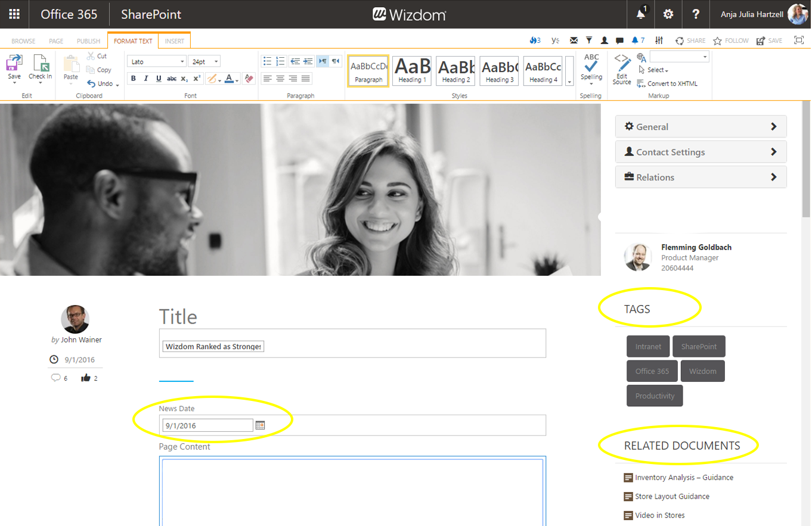
Task: Click Convert to XHTML
Action: [x=667, y=84]
